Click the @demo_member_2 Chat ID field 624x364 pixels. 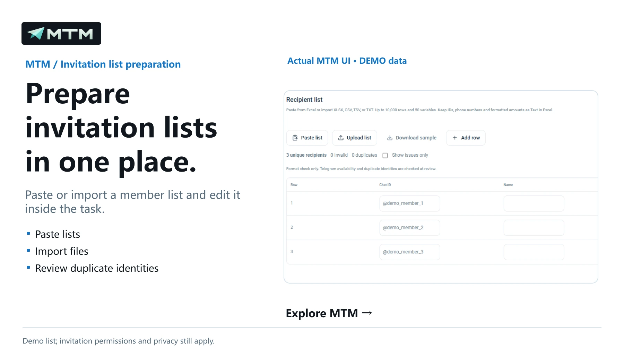[409, 228]
